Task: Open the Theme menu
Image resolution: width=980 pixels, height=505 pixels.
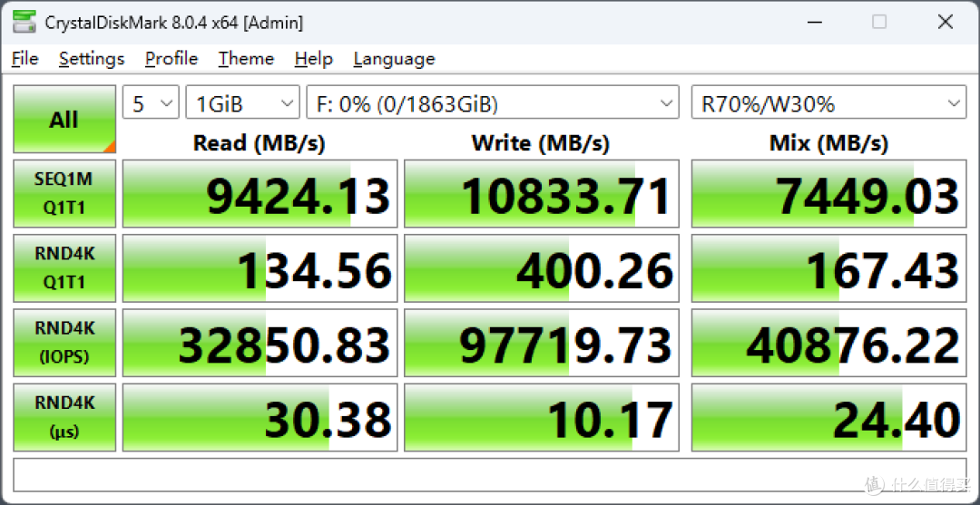Action: [246, 59]
